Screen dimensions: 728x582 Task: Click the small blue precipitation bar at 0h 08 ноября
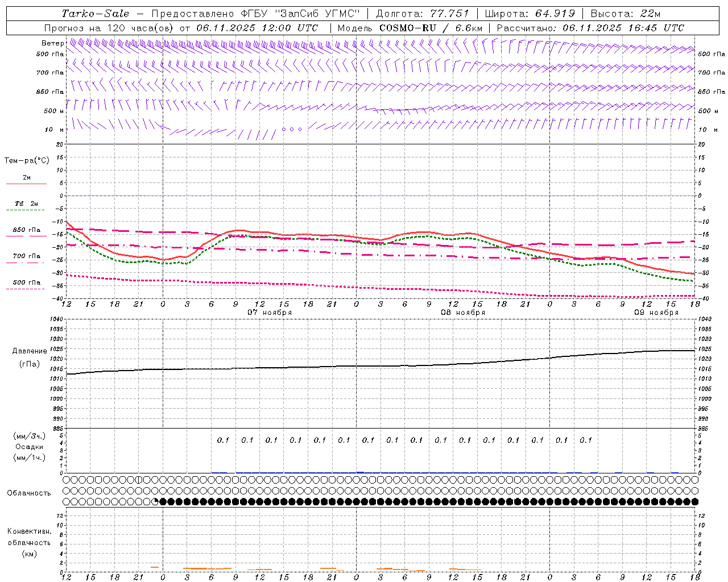[x=360, y=472]
